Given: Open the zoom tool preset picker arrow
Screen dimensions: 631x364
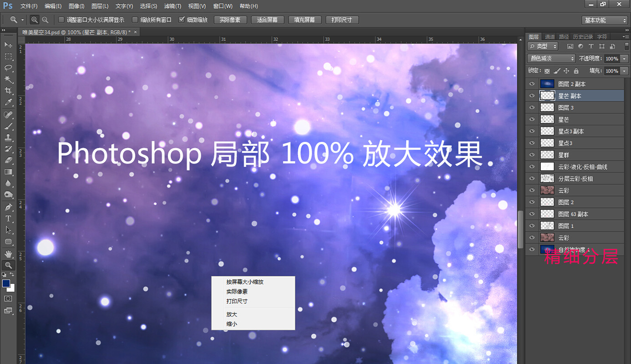Looking at the screenshot, I should pyautogui.click(x=22, y=20).
